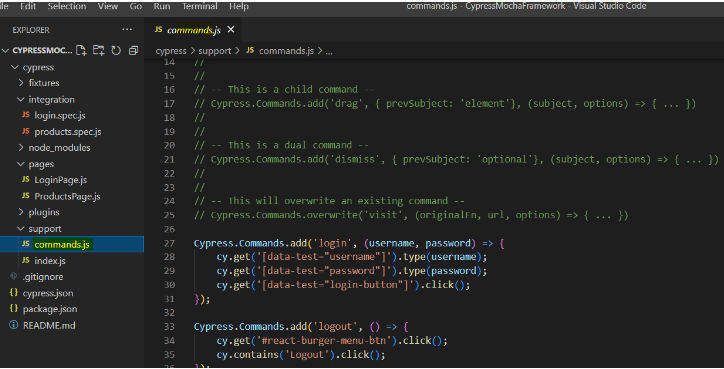The image size is (724, 369).
Task: Open README.md file
Action: tap(49, 325)
